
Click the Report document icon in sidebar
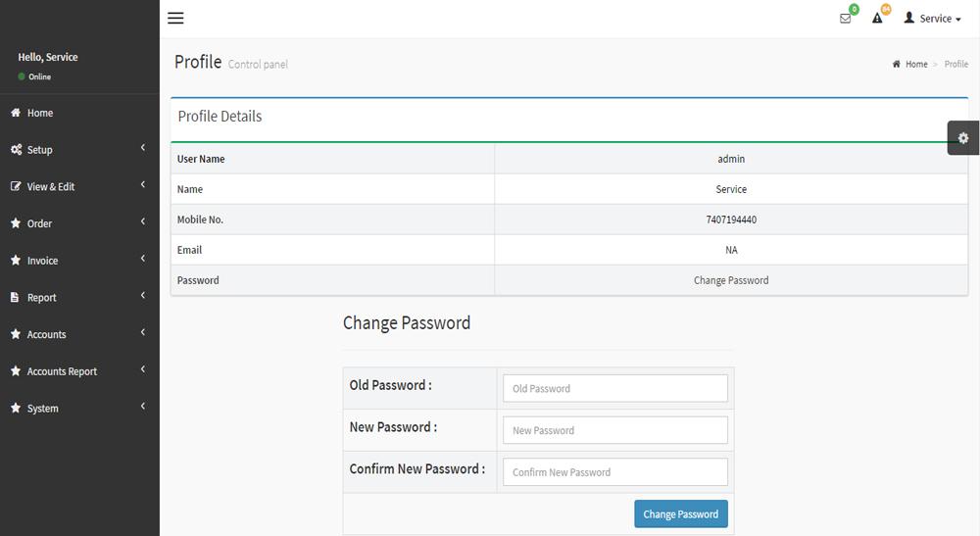(x=15, y=297)
